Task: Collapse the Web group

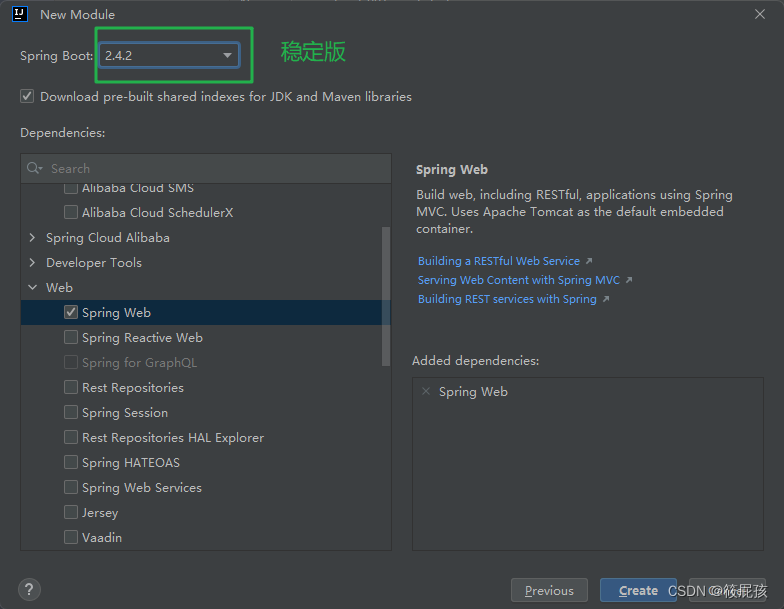Action: click(32, 288)
